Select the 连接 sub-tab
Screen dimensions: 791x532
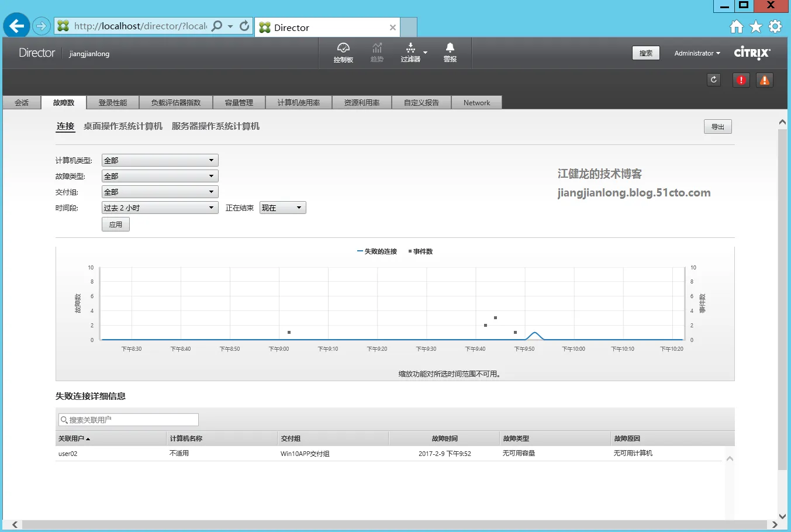coord(65,126)
